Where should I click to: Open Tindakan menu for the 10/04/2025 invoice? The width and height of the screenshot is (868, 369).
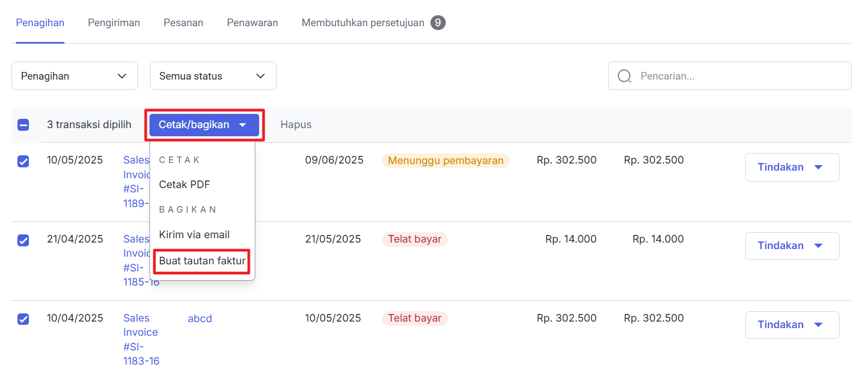coord(792,325)
